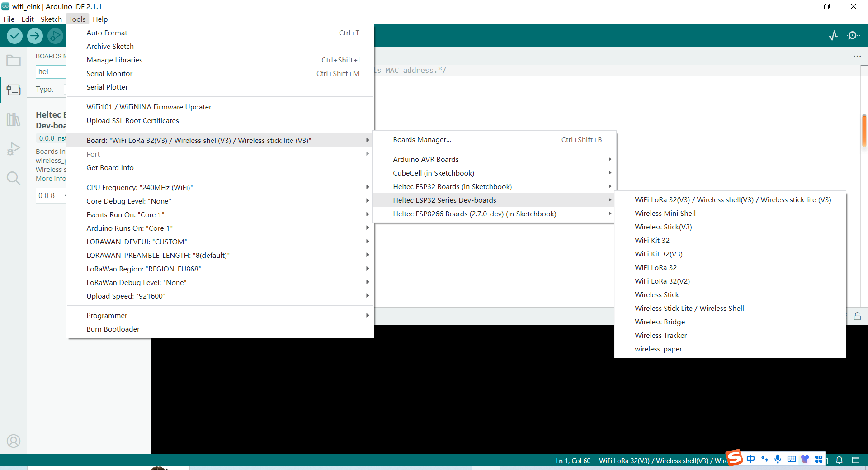This screenshot has height=470, width=868.
Task: Open the Serial Plotter waveform icon
Action: (833, 36)
